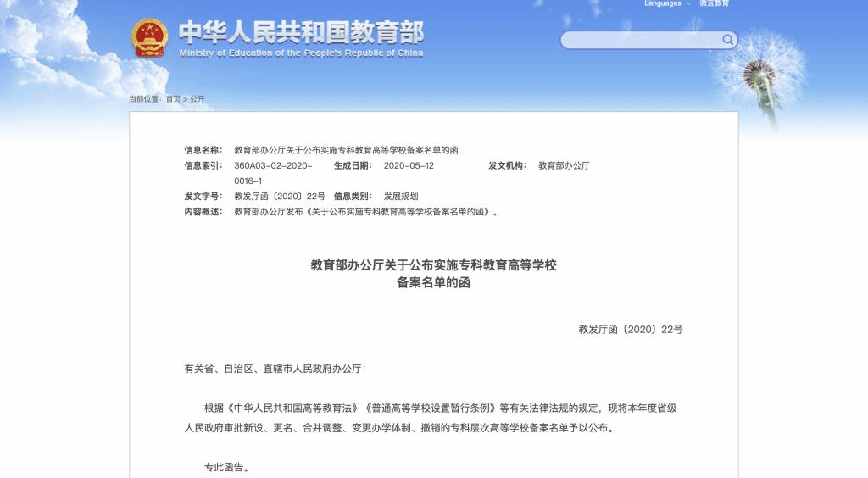Screen dimensions: 868x478
Task: Click the 生成日期 label
Action: click(x=353, y=165)
